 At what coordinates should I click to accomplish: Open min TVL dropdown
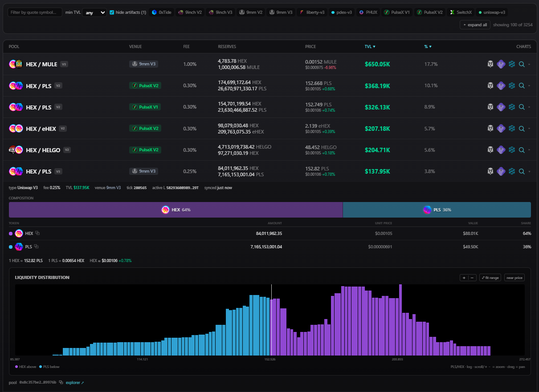tap(94, 12)
